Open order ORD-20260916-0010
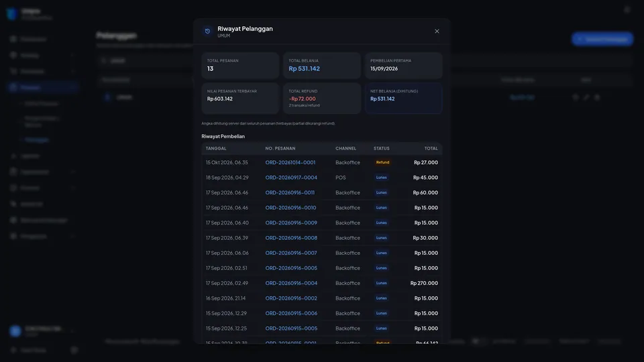 tap(290, 208)
